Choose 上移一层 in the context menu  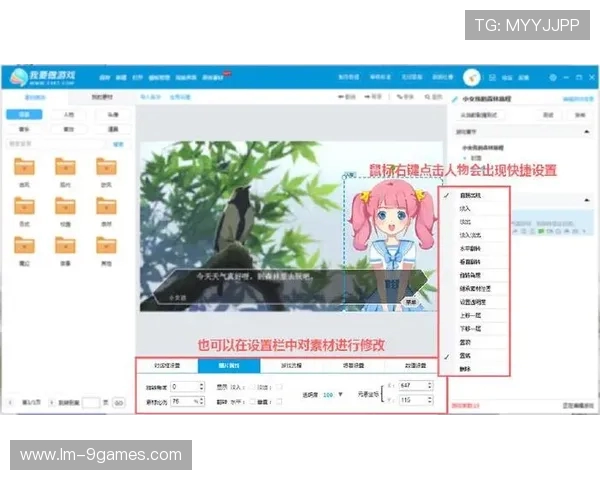point(474,315)
